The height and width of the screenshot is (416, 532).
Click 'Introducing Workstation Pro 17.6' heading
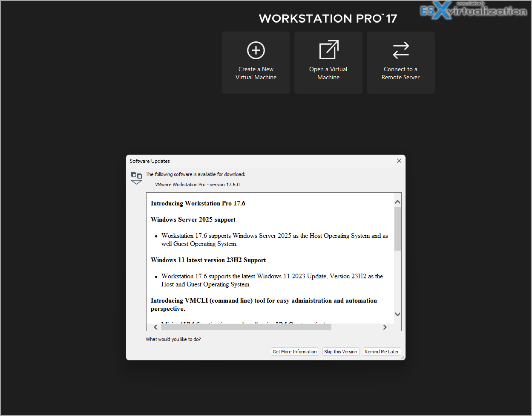(x=198, y=203)
